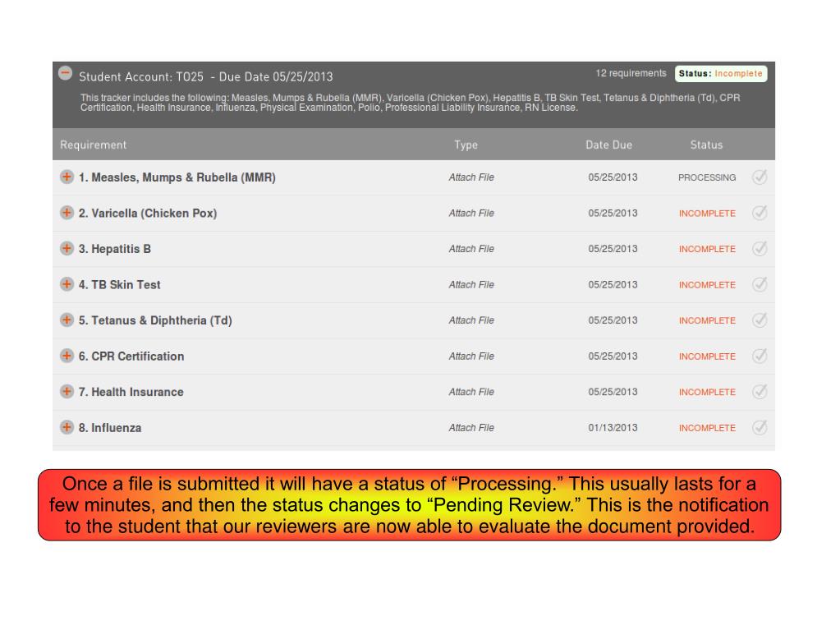Select the PROCESSING status for MMR
This screenshot has height=630, width=840.
pos(707,177)
